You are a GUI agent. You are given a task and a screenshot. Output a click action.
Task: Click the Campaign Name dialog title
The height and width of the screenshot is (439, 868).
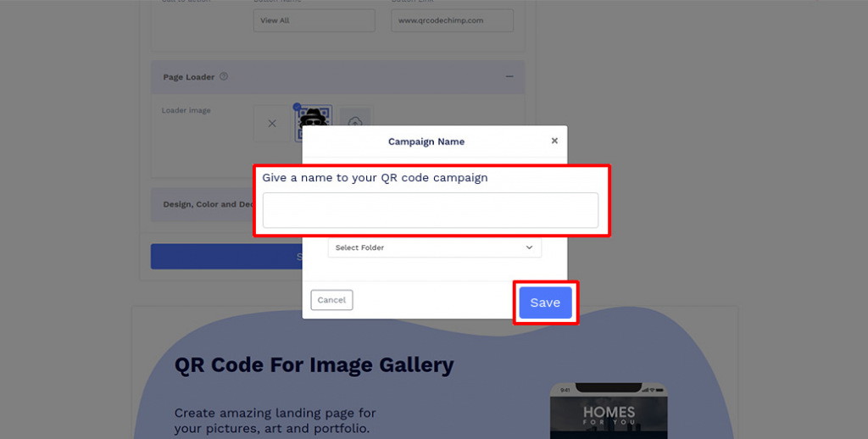426,142
